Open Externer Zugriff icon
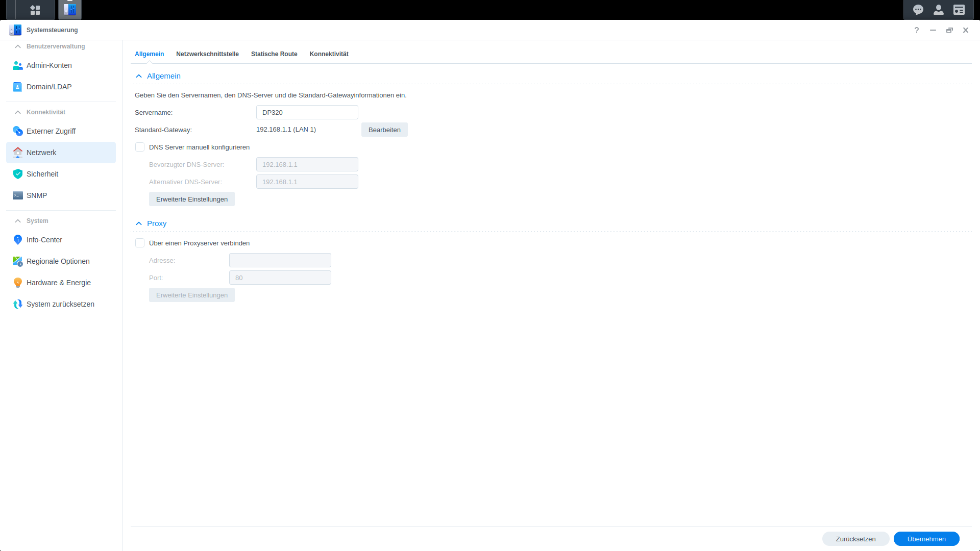This screenshot has height=551, width=980. pos(18,131)
